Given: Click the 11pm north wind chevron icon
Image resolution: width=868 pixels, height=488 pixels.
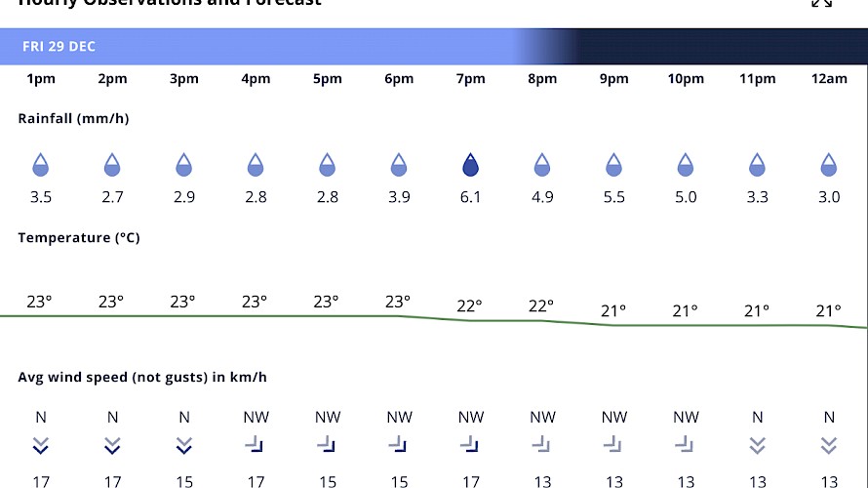Looking at the screenshot, I should click(x=757, y=446).
